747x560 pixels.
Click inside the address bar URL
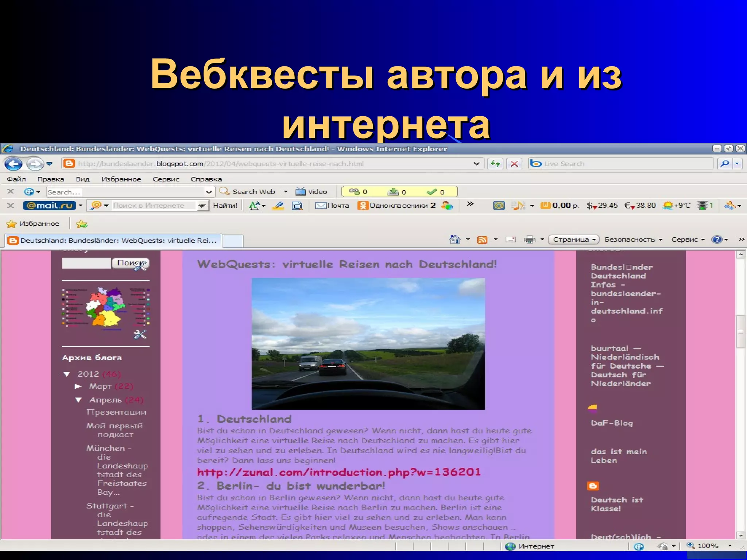pyautogui.click(x=270, y=164)
